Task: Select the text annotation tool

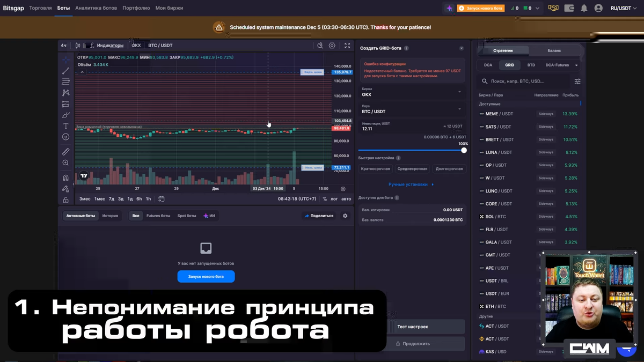Action: [x=65, y=126]
